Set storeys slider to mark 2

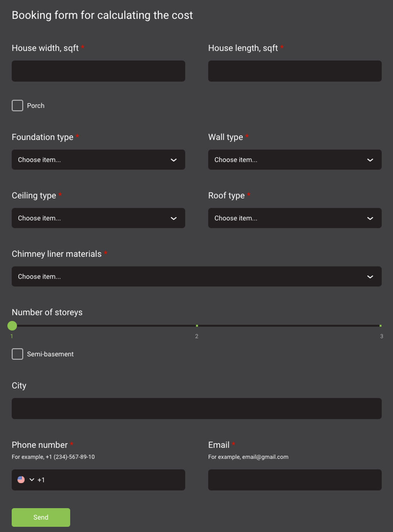tap(197, 326)
